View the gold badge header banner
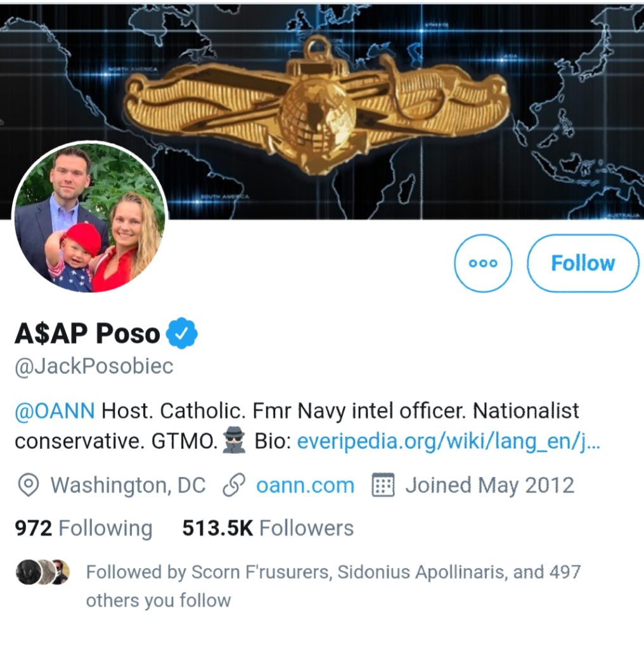644x649 pixels. [x=322, y=110]
